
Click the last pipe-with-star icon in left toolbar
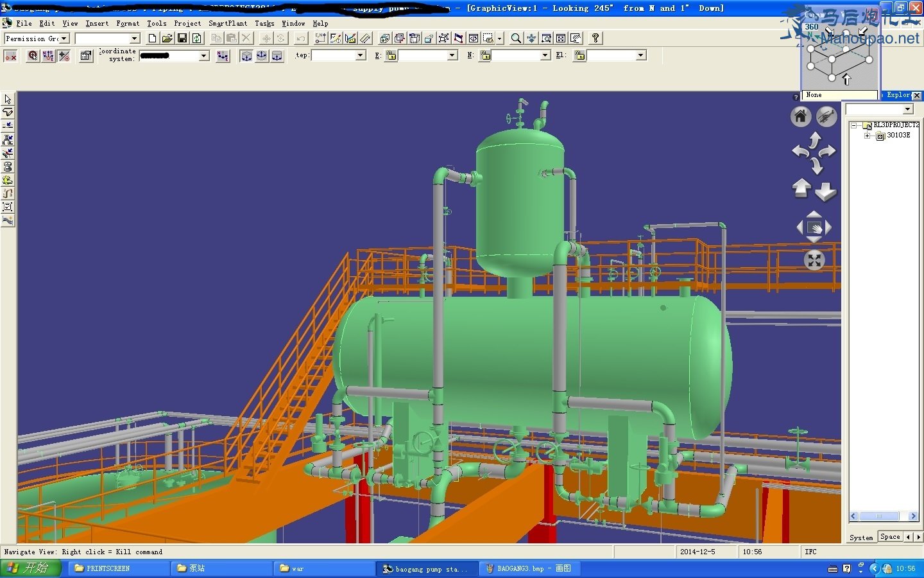8,220
